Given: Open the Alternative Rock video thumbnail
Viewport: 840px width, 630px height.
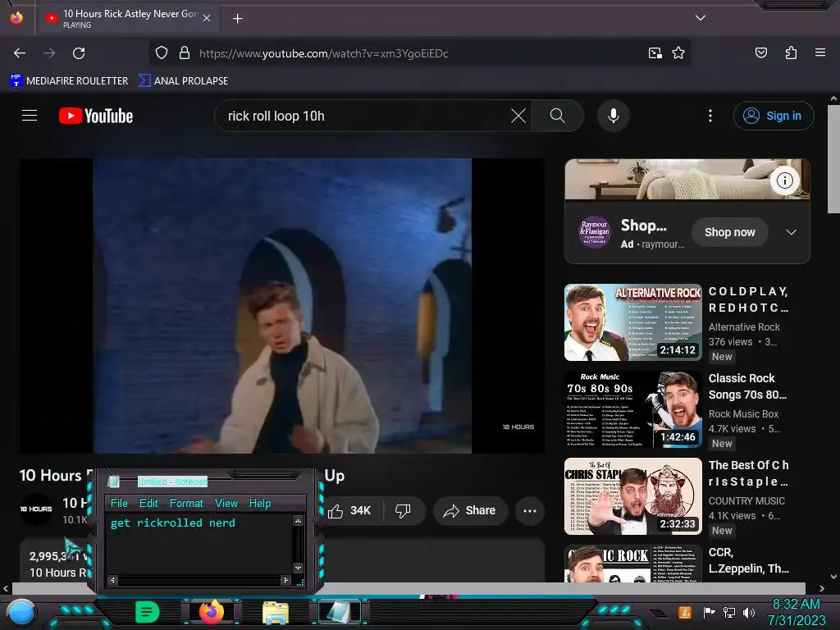Looking at the screenshot, I should click(x=632, y=322).
